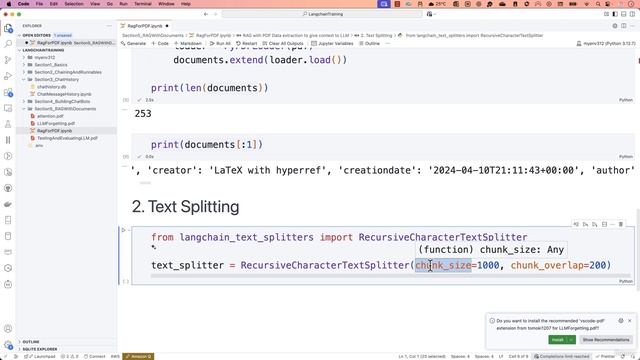Viewport: 640px width, 360px height.
Task: Delete the cell using trash icon
Action: pyautogui.click(x=621, y=224)
